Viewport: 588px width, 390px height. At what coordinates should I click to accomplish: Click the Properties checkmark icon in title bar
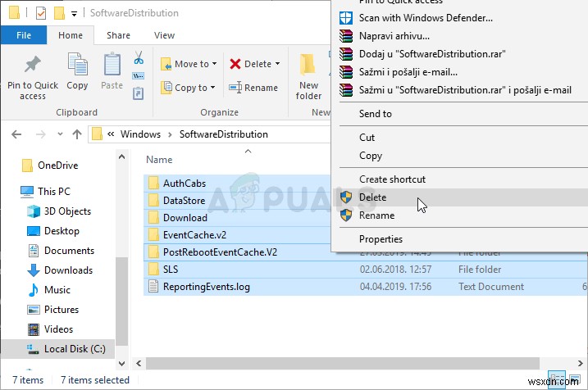coord(40,13)
